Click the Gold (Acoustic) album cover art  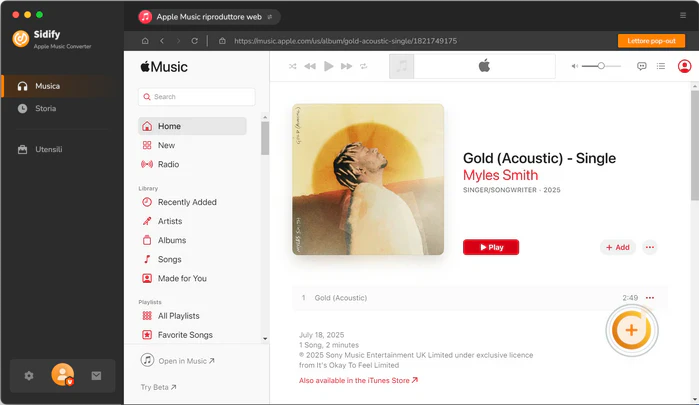368,179
